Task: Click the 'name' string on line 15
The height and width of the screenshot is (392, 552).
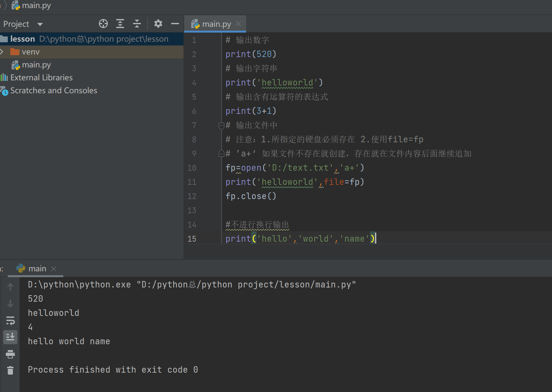Action: tap(354, 239)
